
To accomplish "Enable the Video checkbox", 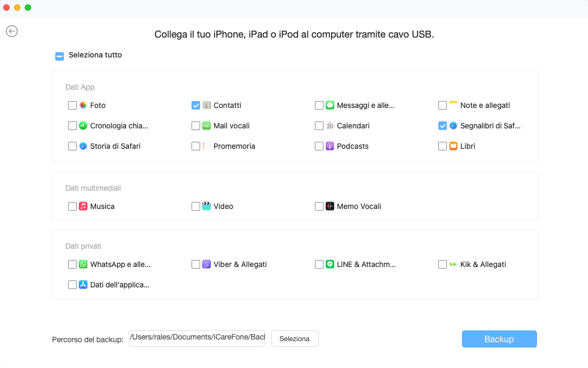I will click(x=196, y=206).
